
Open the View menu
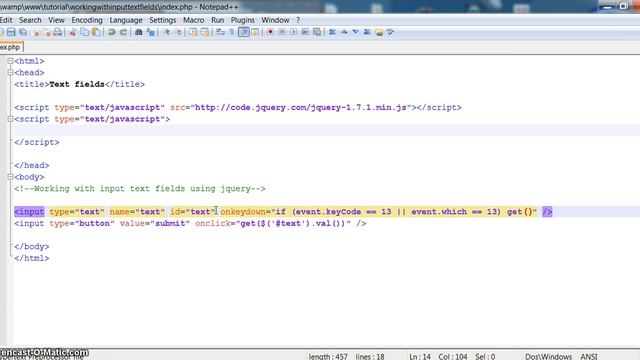(x=56, y=20)
